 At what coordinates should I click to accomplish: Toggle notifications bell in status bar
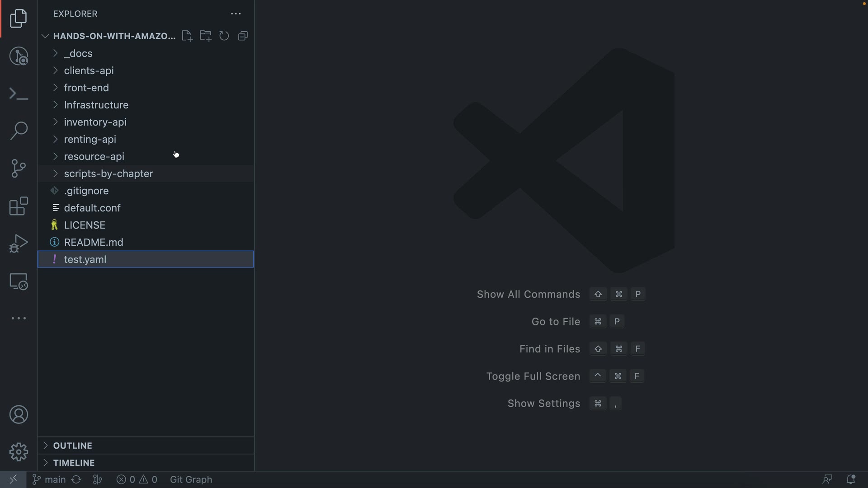[850, 479]
